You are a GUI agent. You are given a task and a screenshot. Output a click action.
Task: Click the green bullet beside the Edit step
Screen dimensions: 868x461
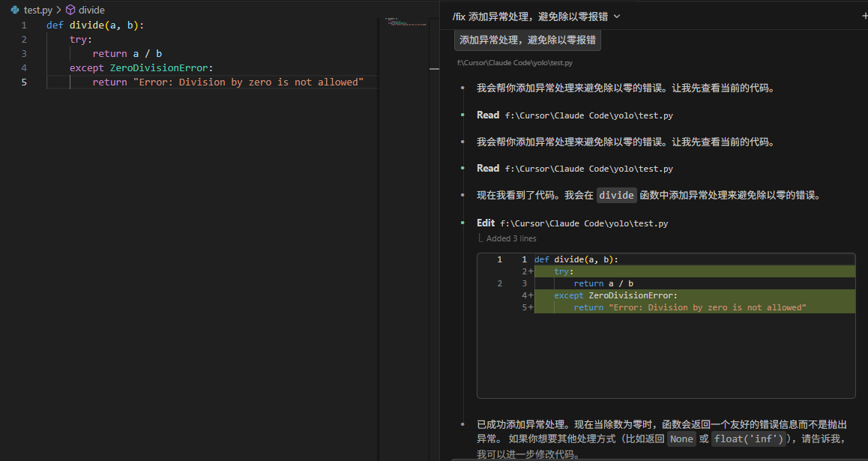coord(463,223)
